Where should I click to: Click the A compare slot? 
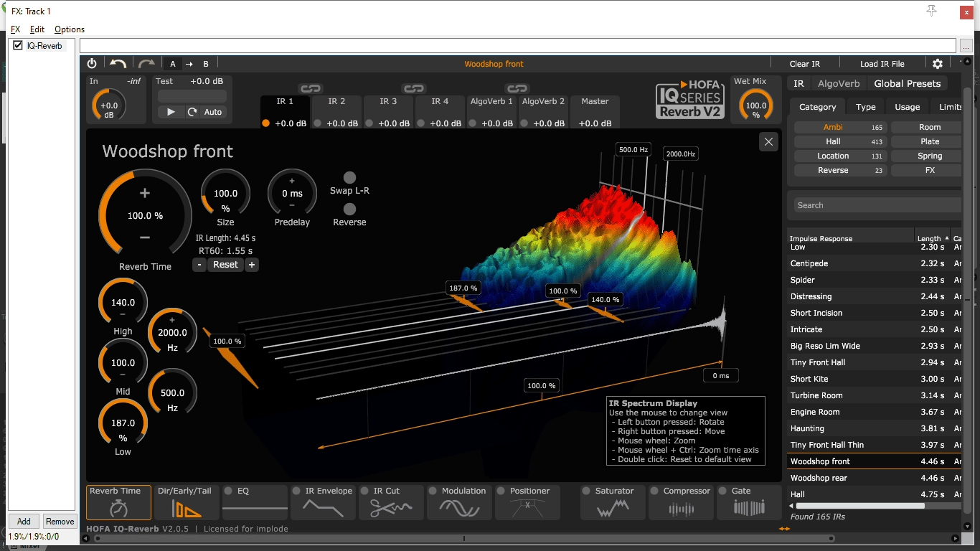173,64
